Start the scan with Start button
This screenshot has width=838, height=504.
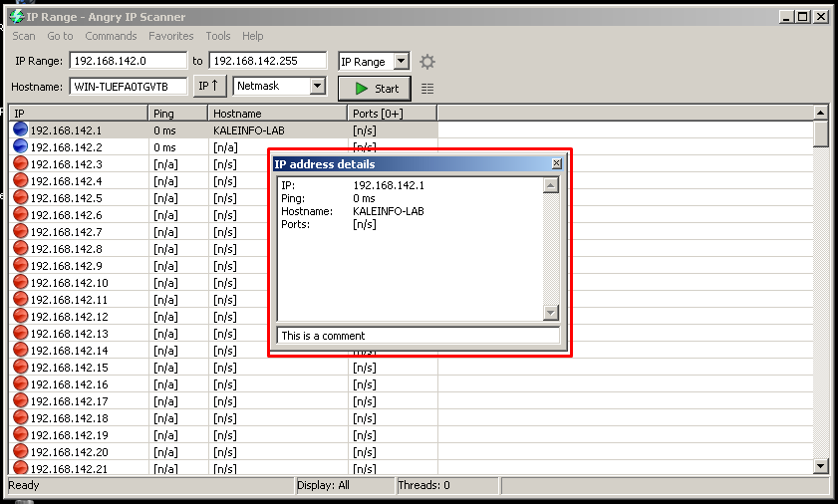375,89
